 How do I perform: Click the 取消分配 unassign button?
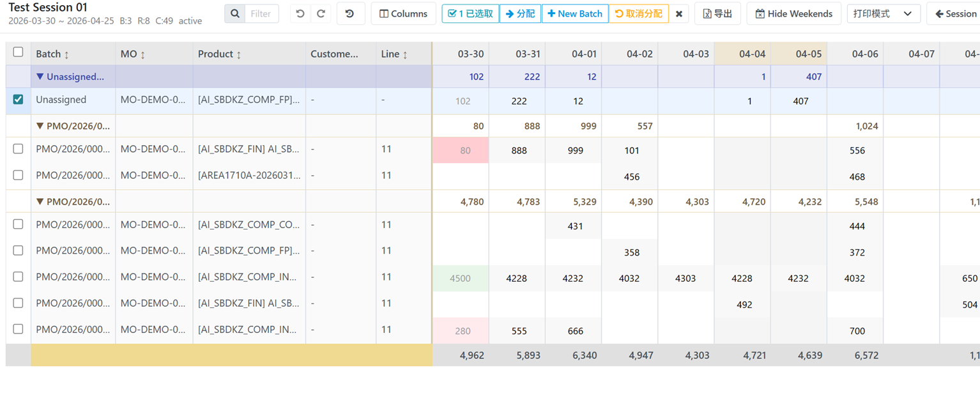(638, 13)
